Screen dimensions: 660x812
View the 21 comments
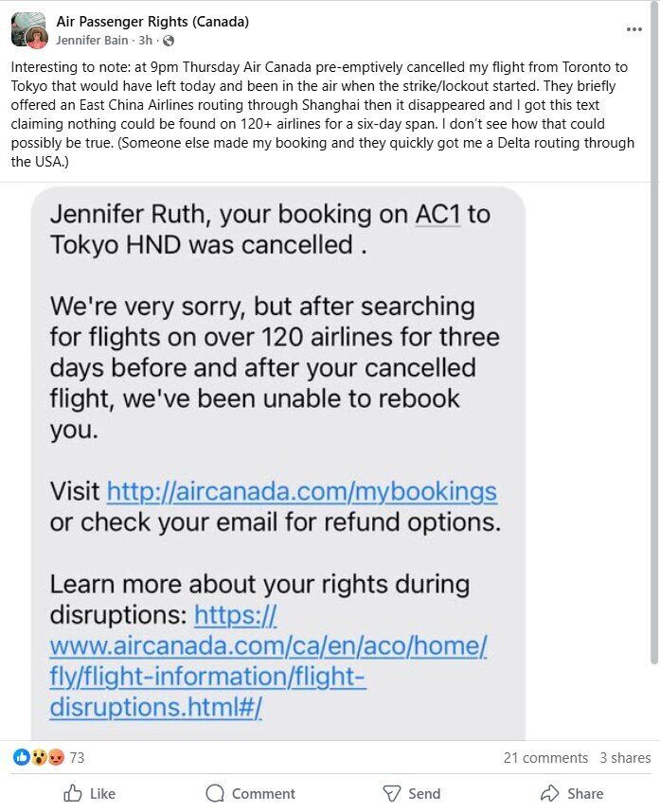click(545, 758)
